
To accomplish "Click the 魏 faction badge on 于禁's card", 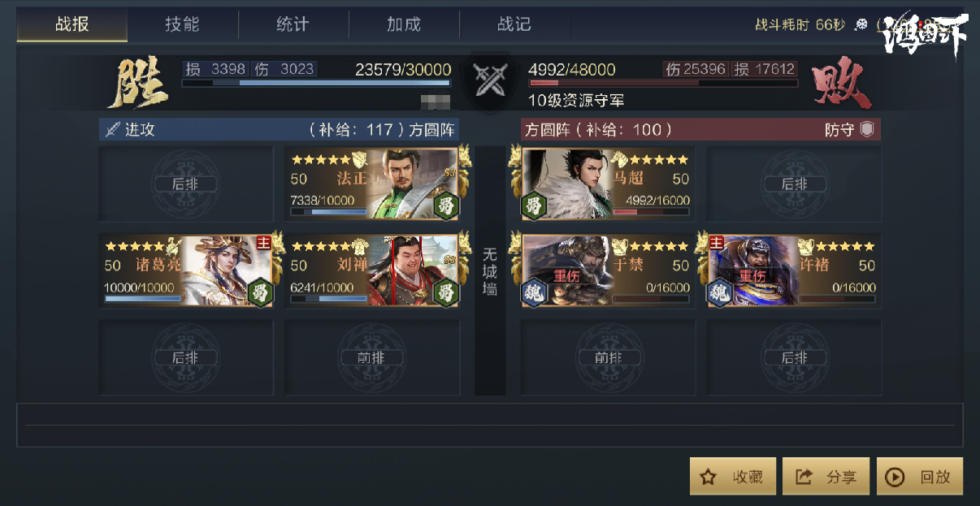I will coord(535,292).
